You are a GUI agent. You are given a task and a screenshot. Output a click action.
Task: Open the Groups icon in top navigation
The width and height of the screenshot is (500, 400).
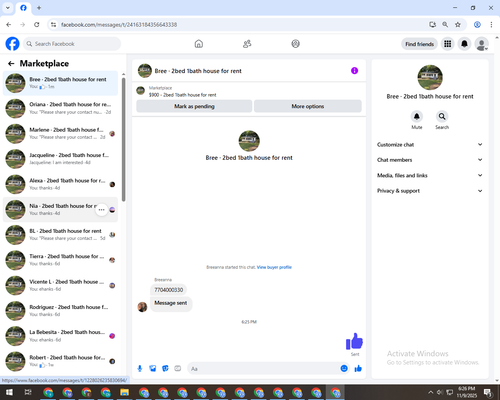pos(295,44)
